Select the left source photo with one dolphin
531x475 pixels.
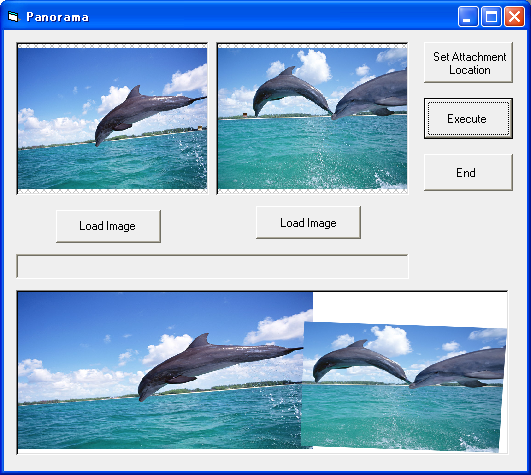tap(112, 118)
